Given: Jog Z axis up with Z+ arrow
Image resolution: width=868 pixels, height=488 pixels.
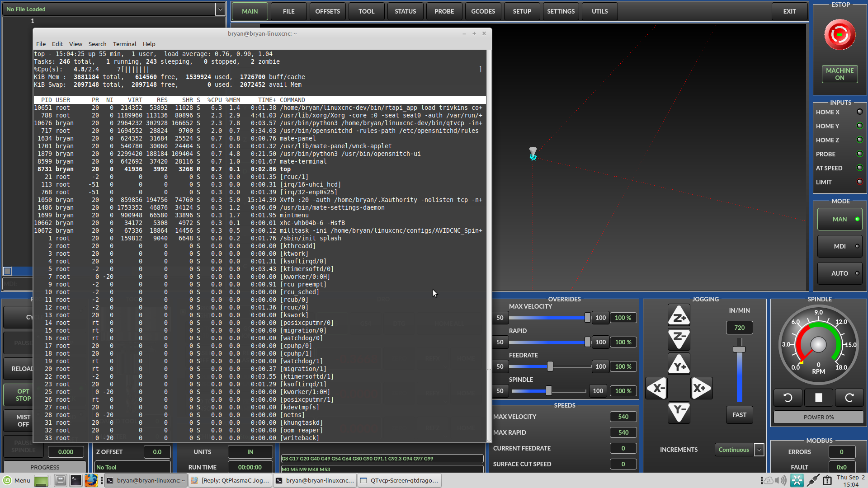Looking at the screenshot, I should coord(679,315).
